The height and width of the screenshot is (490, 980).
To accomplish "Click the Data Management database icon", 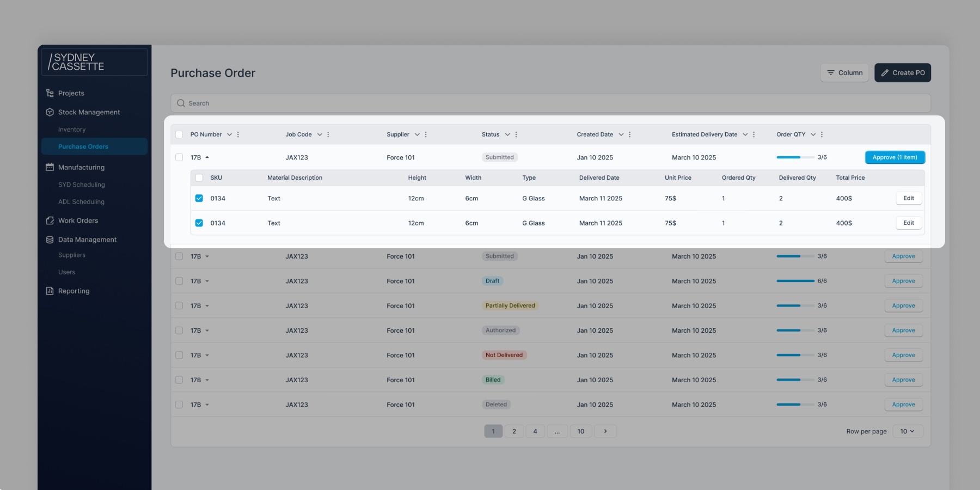I will point(50,240).
